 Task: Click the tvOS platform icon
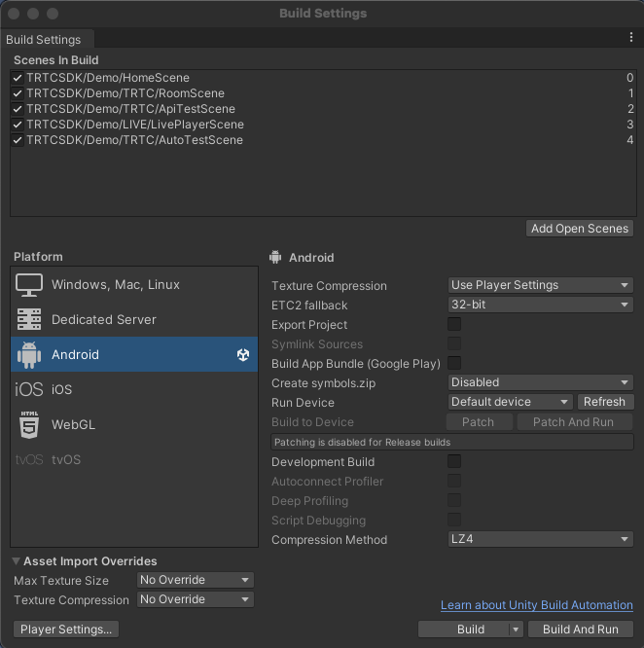coord(29,460)
